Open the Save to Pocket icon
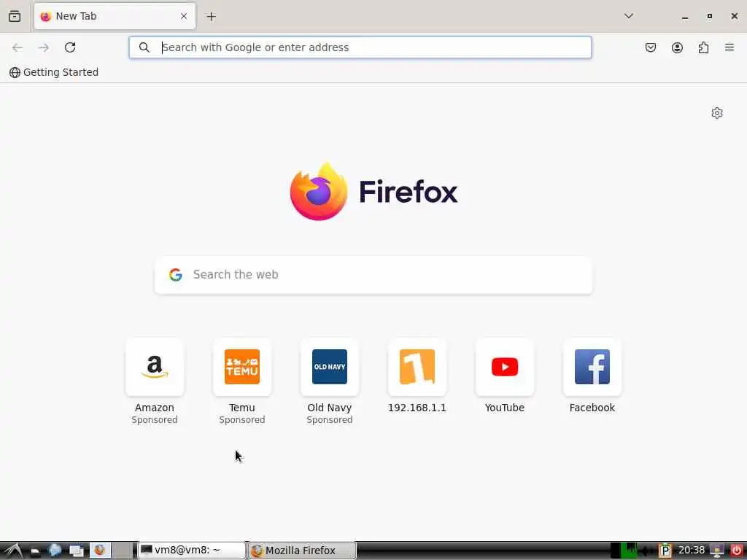747x560 pixels. 650,47
